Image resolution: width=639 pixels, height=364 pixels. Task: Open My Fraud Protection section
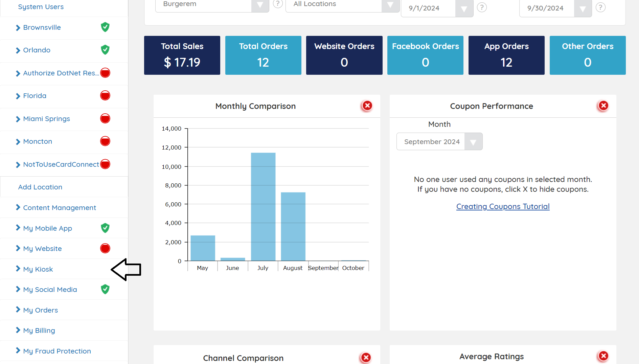[x=57, y=351]
